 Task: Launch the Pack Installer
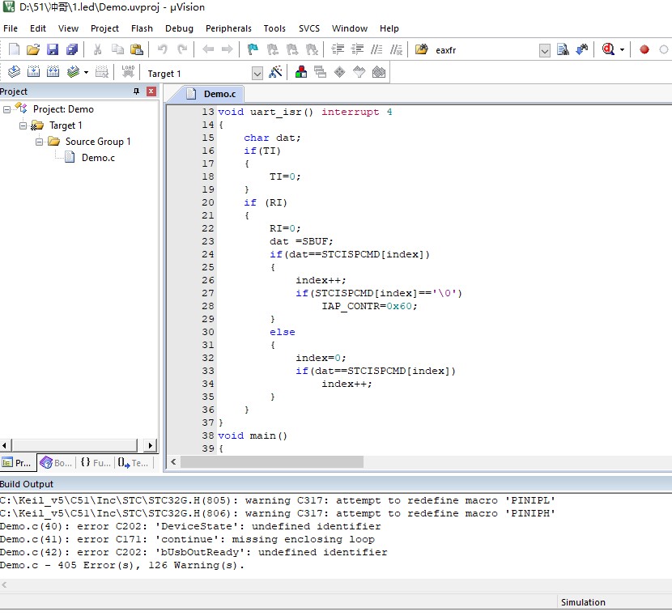[379, 71]
